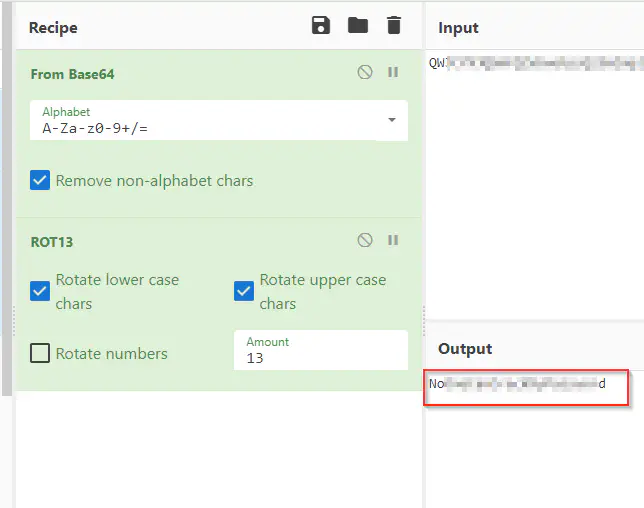Screen dimensions: 644x508
Task: Click inside the Input text area
Action: [x=535, y=180]
